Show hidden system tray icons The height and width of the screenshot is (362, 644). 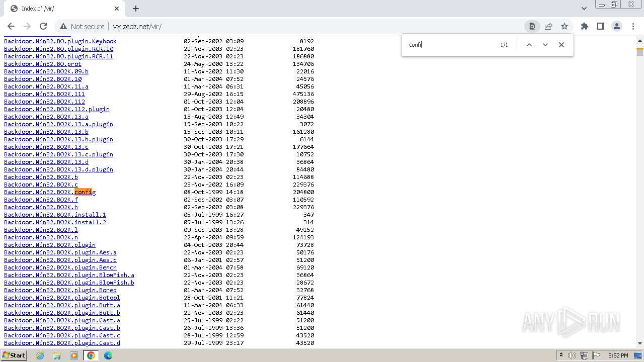[561, 355]
